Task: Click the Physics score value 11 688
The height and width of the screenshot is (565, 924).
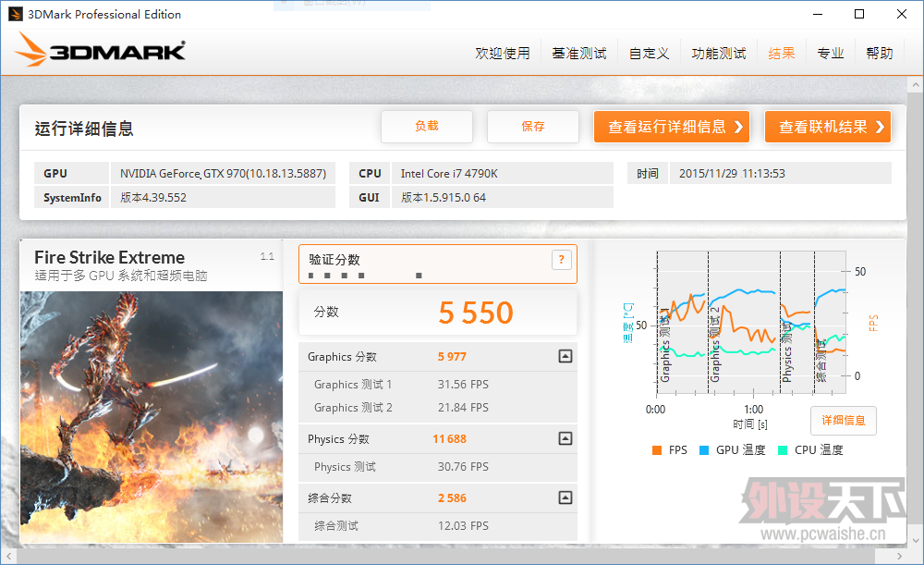Action: click(450, 439)
